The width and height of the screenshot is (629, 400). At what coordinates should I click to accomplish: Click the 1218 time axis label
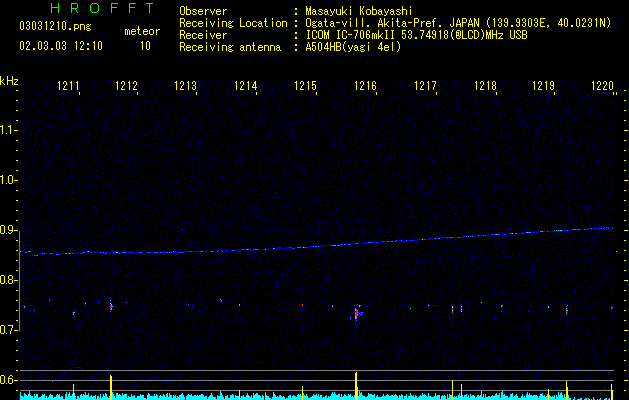tap(485, 86)
